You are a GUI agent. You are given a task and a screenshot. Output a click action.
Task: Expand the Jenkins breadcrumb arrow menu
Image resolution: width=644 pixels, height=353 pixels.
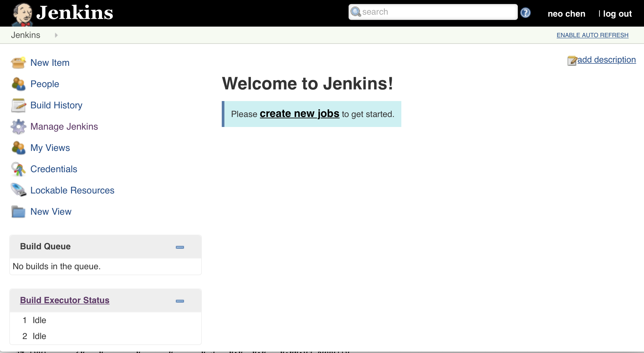tap(56, 35)
